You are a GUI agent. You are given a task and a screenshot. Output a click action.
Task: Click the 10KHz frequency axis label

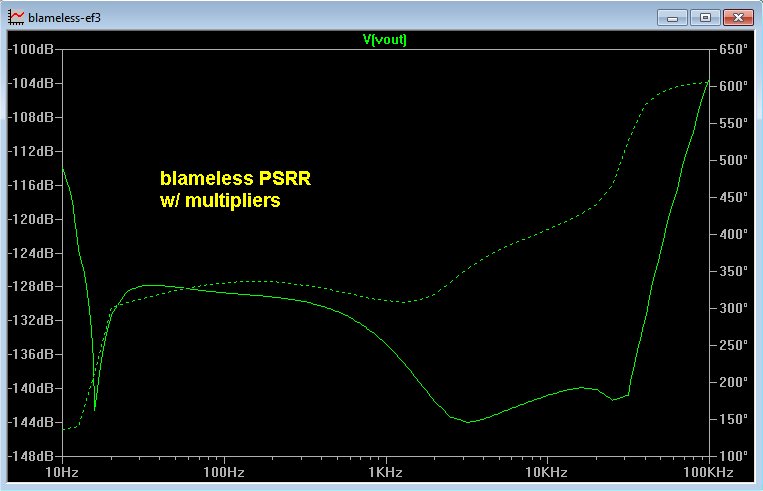pyautogui.click(x=546, y=472)
